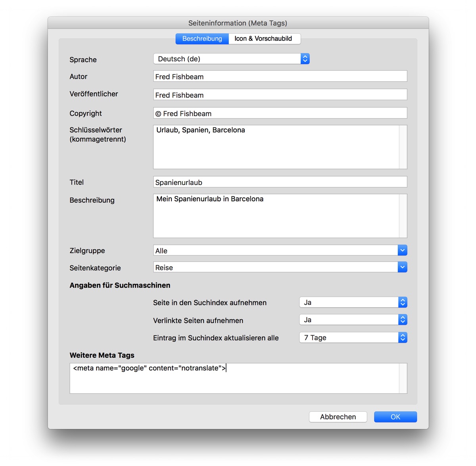Screen dimensions: 476x466
Task: Click the Schlüsselwörter field scrollbar
Action: click(x=403, y=147)
